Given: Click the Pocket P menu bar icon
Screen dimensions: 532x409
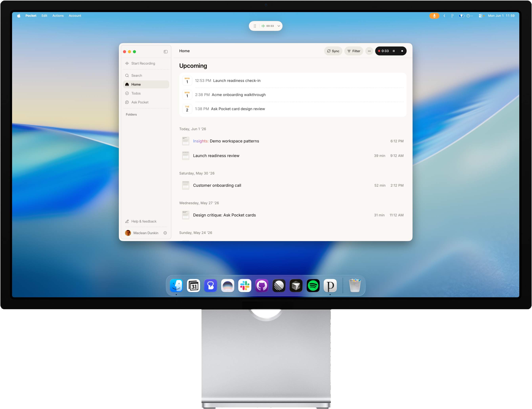Looking at the screenshot, I should [452, 16].
